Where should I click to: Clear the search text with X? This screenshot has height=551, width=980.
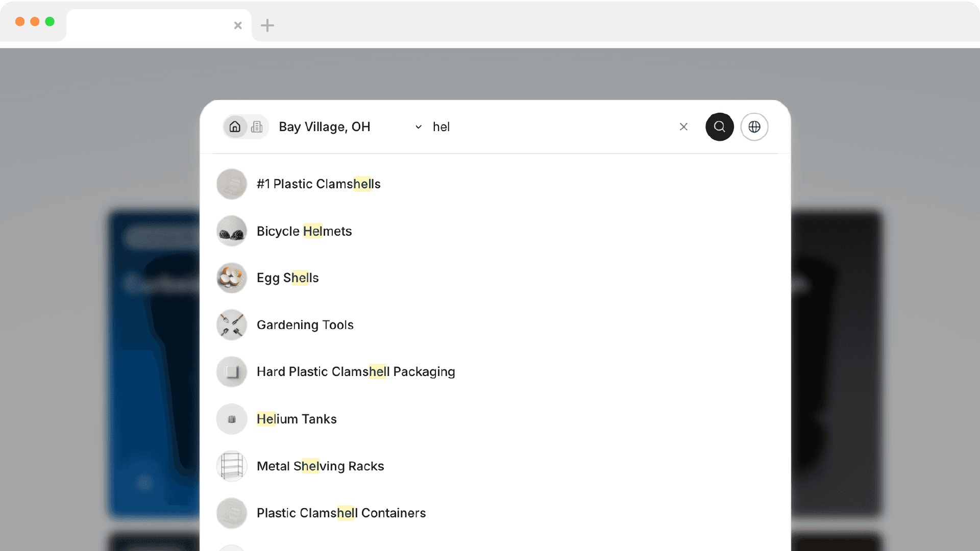[x=683, y=127]
